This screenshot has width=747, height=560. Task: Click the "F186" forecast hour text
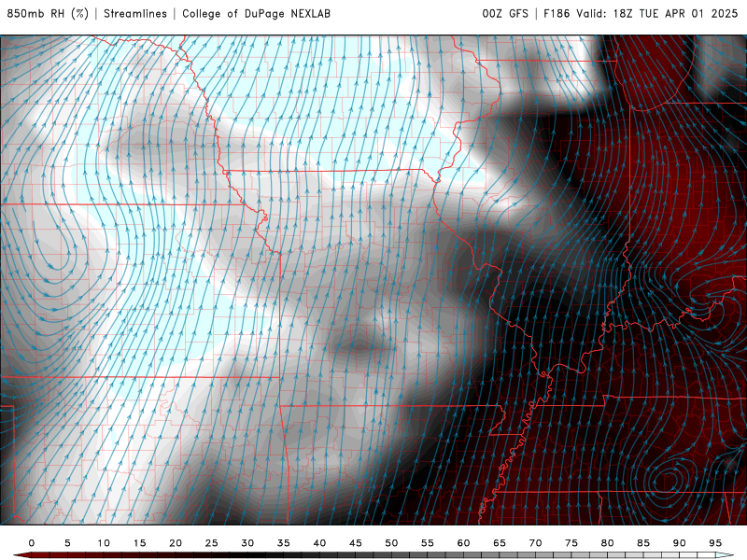coord(557,13)
